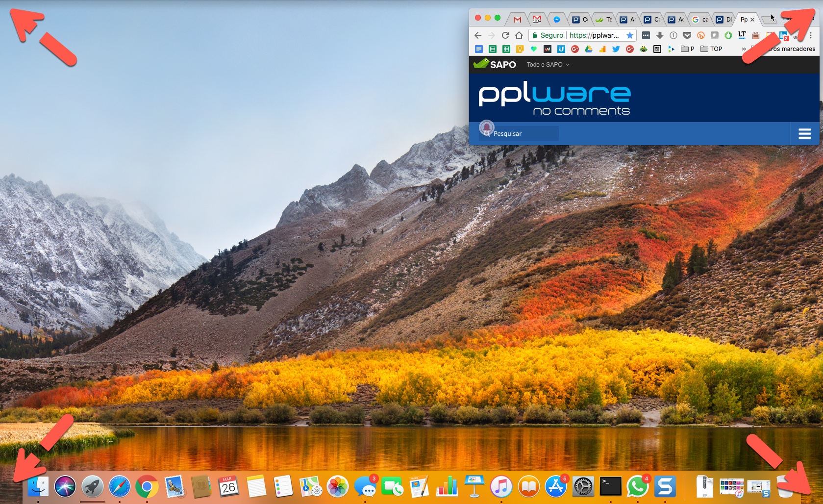Click the download arrow extension icon
Screen dimensions: 823x504
tap(660, 35)
